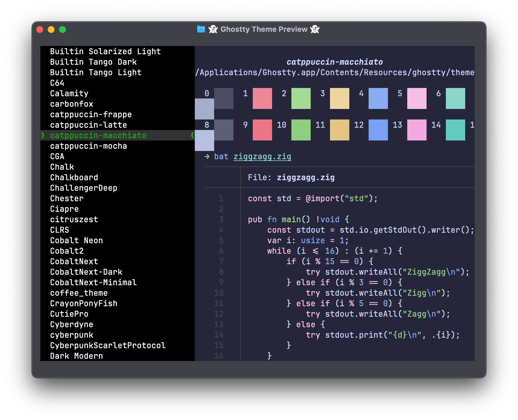The height and width of the screenshot is (420, 518).
Task: Click the ZiggZagg writeAll code line
Action: [388, 272]
